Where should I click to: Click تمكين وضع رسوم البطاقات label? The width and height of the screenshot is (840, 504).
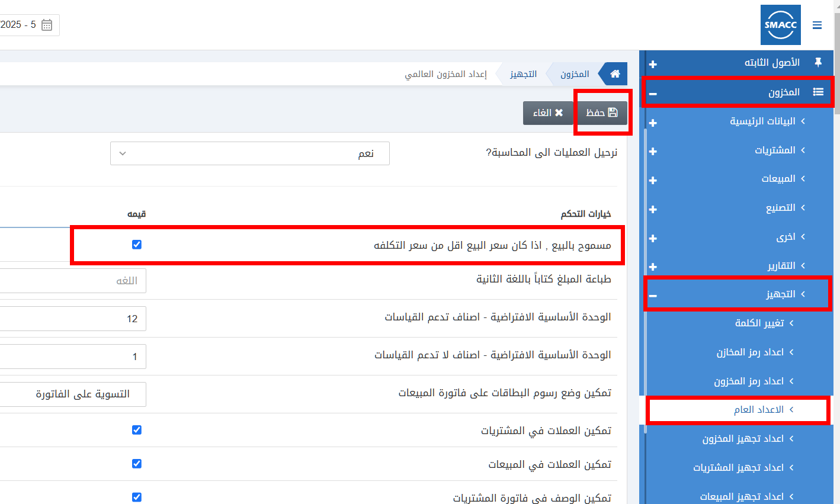point(505,393)
